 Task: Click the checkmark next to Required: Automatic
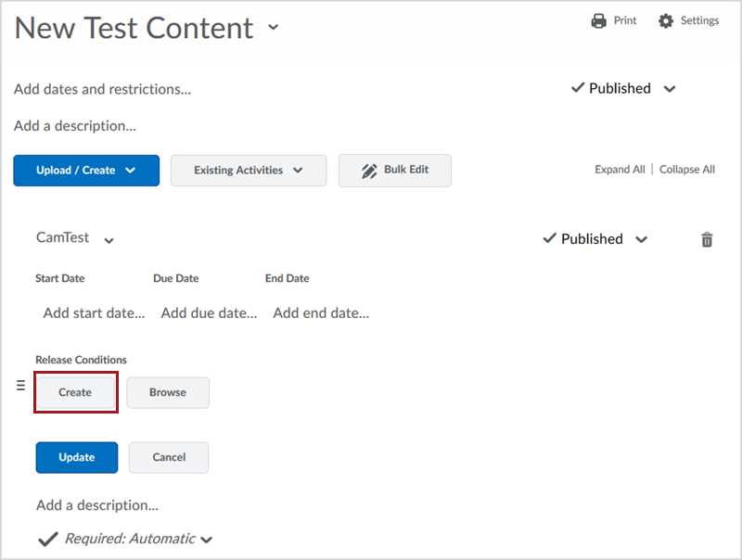point(48,539)
